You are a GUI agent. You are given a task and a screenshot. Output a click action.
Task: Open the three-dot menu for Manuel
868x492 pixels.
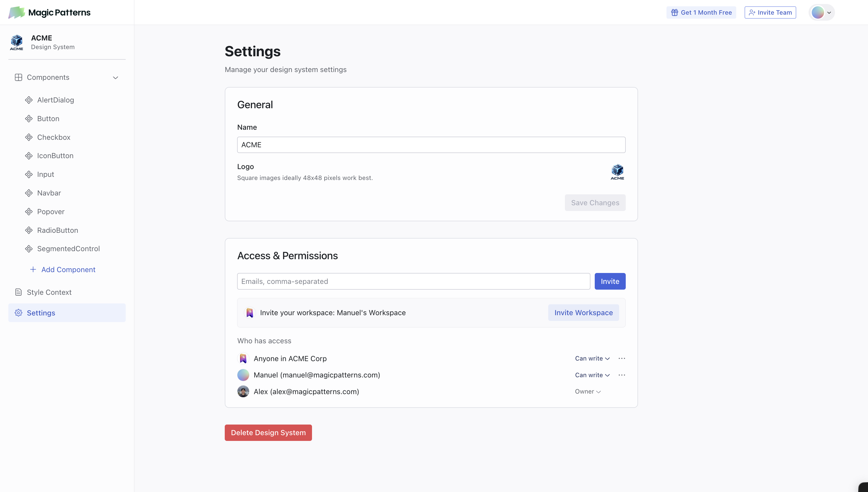[x=622, y=375]
